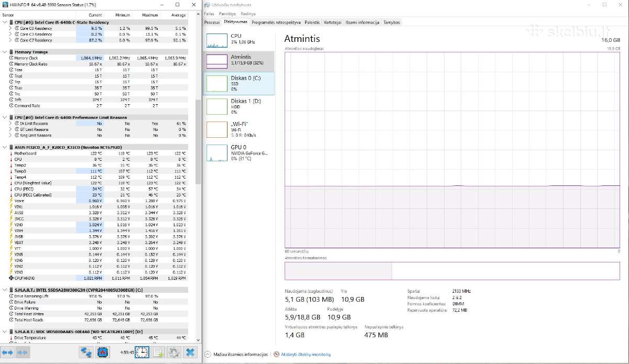The image size is (629, 364).
Task: Click Task Manager title bar icon
Action: [x=208, y=4]
